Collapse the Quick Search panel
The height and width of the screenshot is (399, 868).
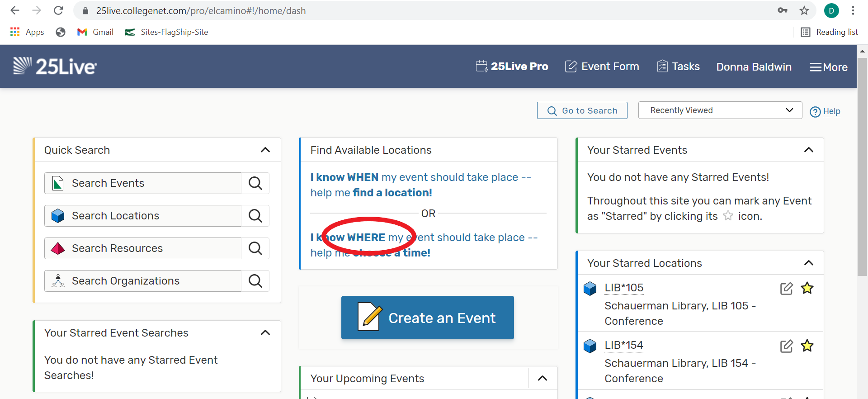pos(266,150)
